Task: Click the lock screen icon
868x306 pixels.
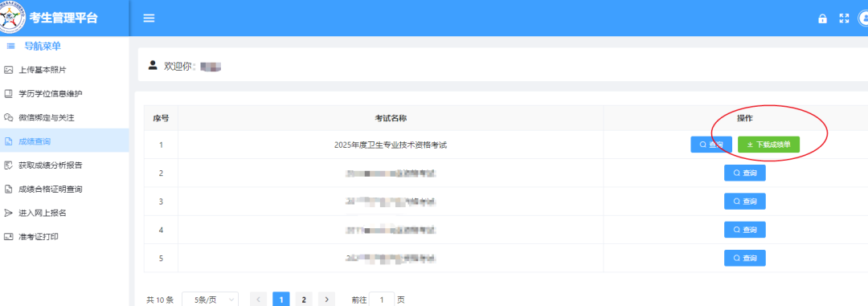Action: point(823,18)
